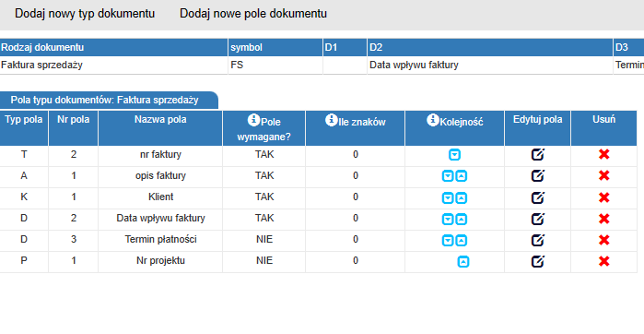Delete the Klient field
The width and height of the screenshot is (644, 334).
click(603, 197)
